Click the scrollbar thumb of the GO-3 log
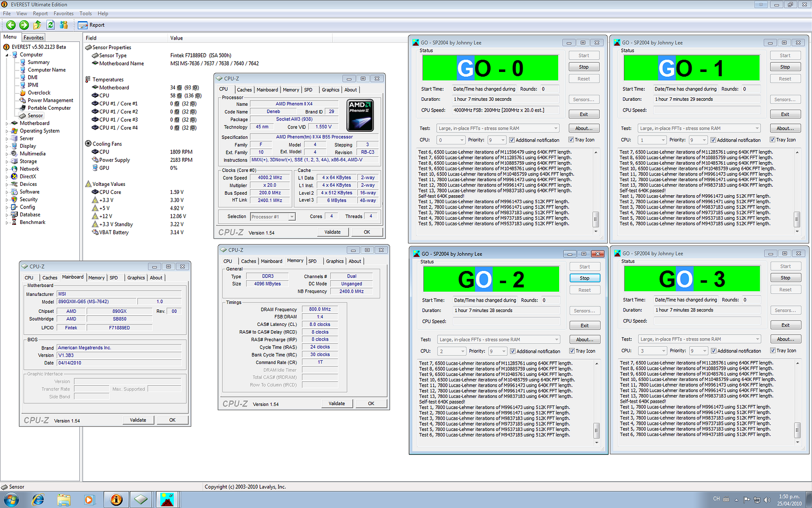 797,430
